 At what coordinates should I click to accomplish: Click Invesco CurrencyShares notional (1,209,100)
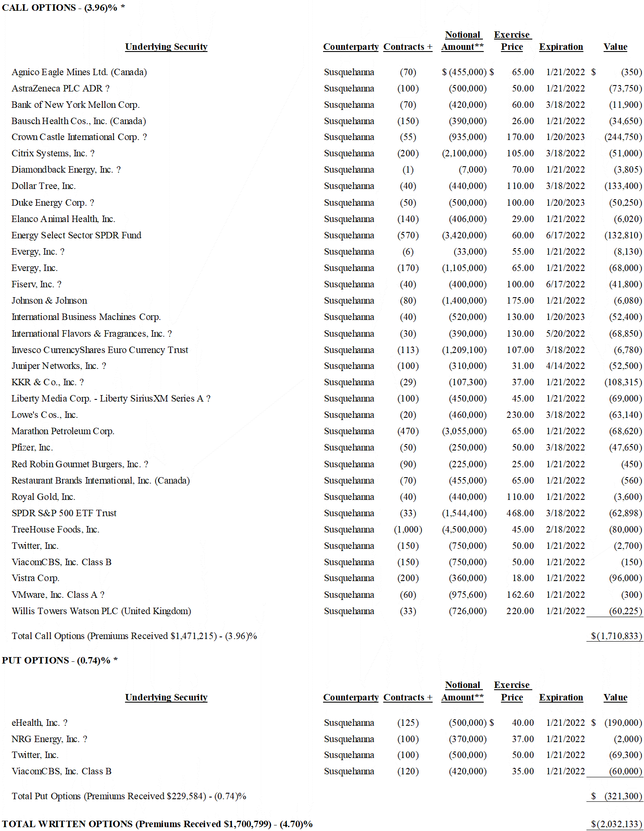(x=464, y=350)
